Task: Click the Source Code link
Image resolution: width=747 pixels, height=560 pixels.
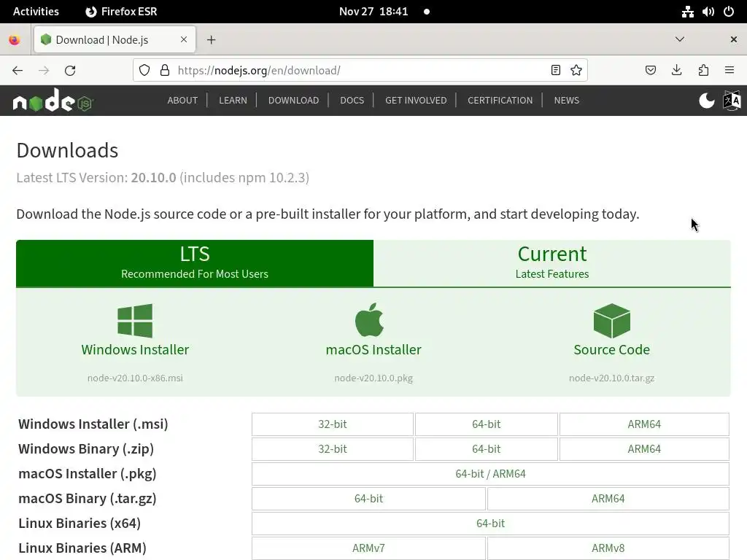Action: pyautogui.click(x=612, y=349)
